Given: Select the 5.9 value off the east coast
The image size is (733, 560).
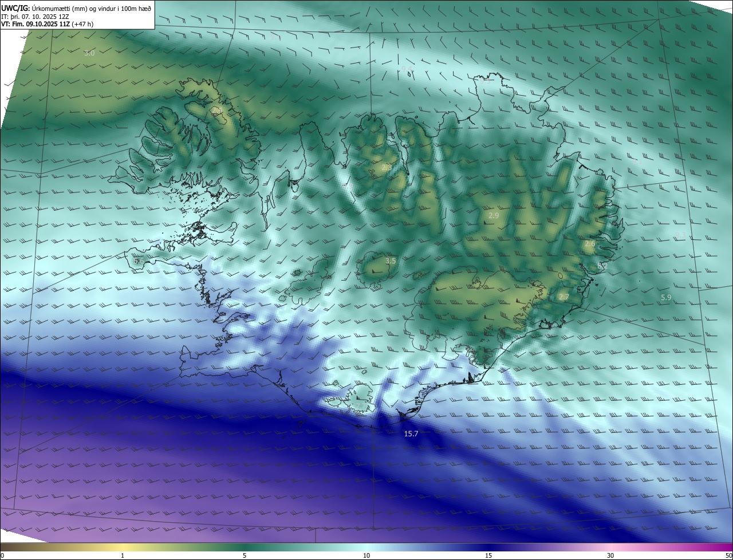Looking at the screenshot, I should point(666,298).
